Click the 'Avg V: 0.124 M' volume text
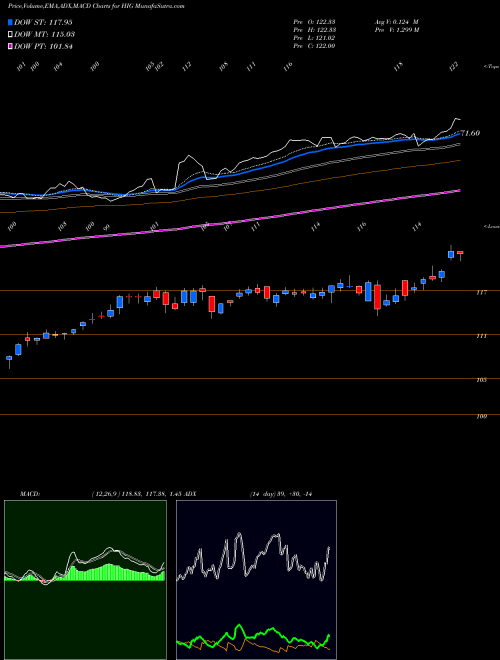Viewport: 500px width, 660px height. coord(396,22)
